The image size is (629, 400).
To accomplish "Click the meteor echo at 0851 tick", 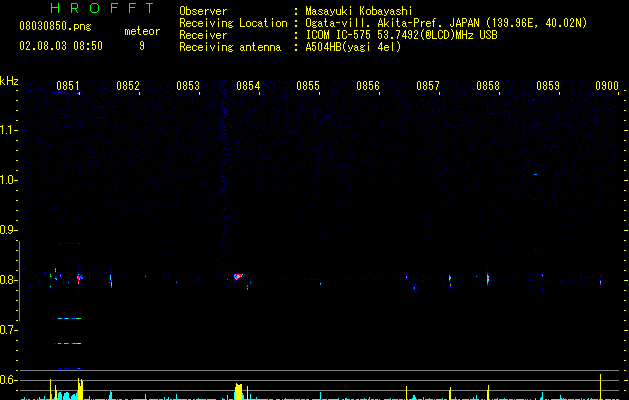I will (79, 278).
